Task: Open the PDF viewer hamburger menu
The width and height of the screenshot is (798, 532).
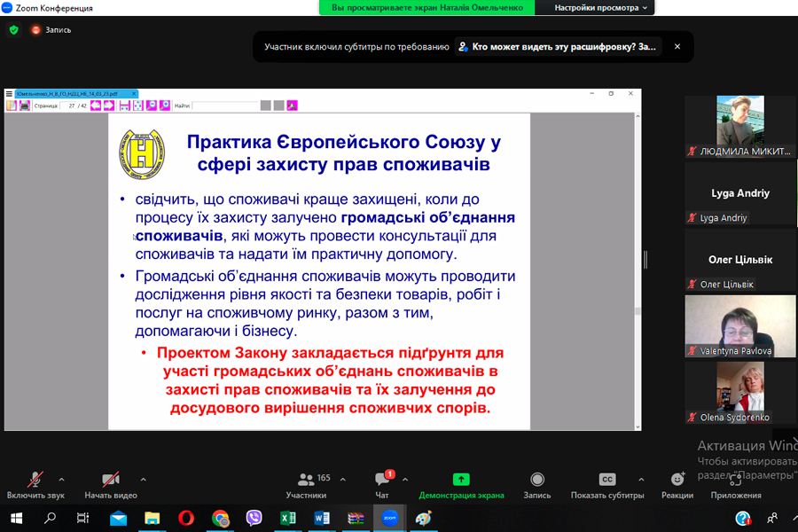Action: click(x=9, y=94)
